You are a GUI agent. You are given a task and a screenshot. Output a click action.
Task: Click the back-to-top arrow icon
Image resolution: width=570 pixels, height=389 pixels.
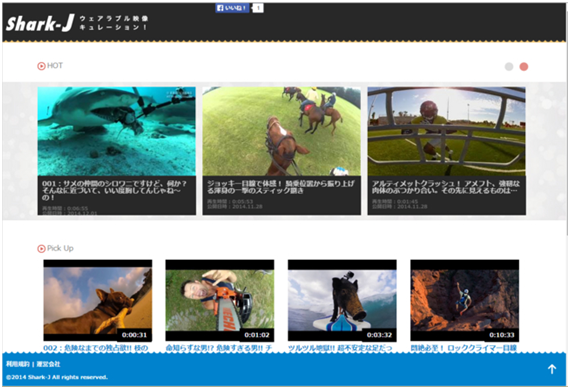(x=552, y=369)
